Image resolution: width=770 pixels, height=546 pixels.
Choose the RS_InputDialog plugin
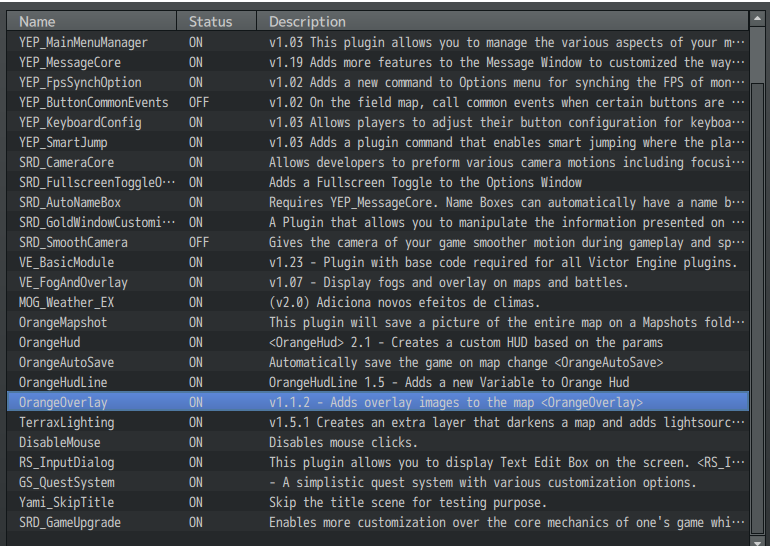[378, 463]
